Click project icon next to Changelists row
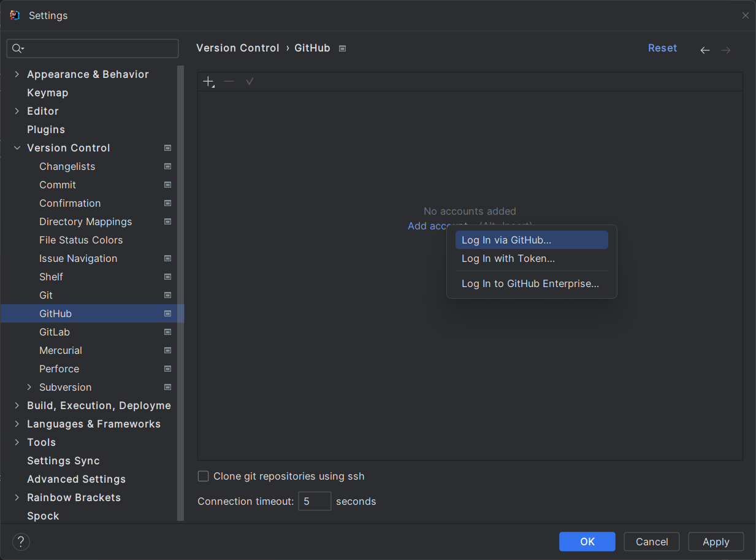 click(168, 166)
